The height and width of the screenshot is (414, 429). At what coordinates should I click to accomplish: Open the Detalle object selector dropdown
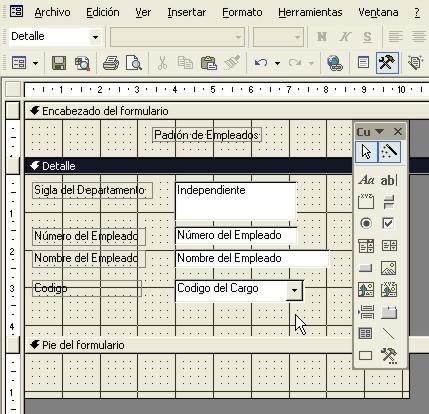point(95,37)
